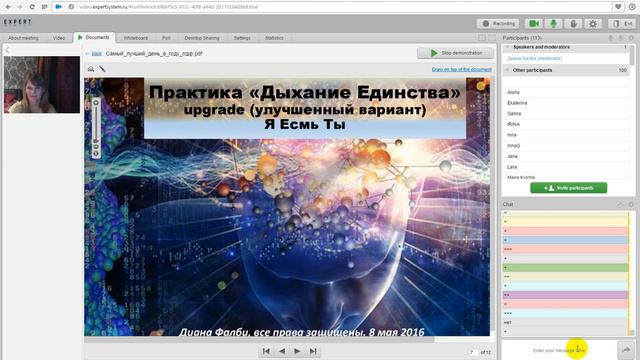
Task: Click the EXPERT logo
Action: point(18,22)
